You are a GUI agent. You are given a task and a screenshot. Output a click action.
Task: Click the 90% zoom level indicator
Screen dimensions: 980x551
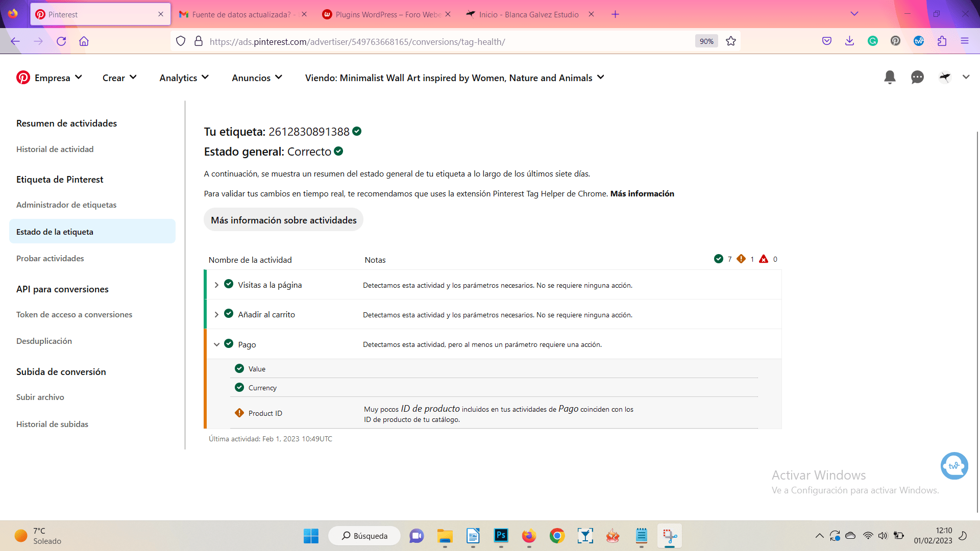(706, 41)
